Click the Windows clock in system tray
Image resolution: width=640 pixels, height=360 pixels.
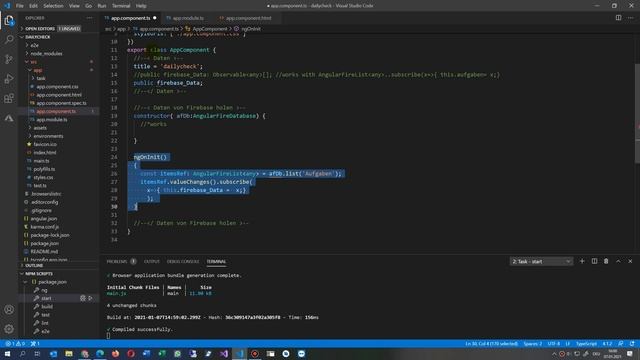(612, 354)
